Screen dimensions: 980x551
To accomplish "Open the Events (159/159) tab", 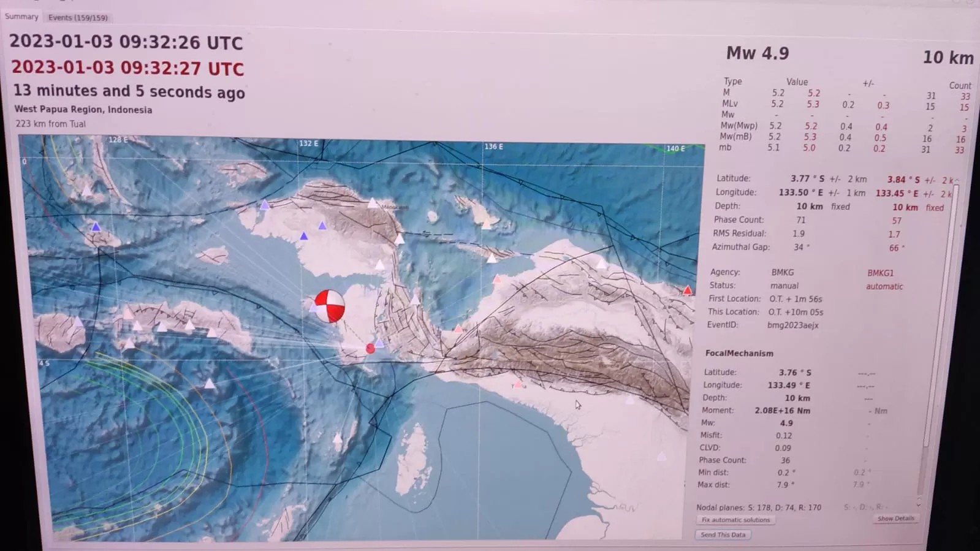I will click(x=78, y=18).
